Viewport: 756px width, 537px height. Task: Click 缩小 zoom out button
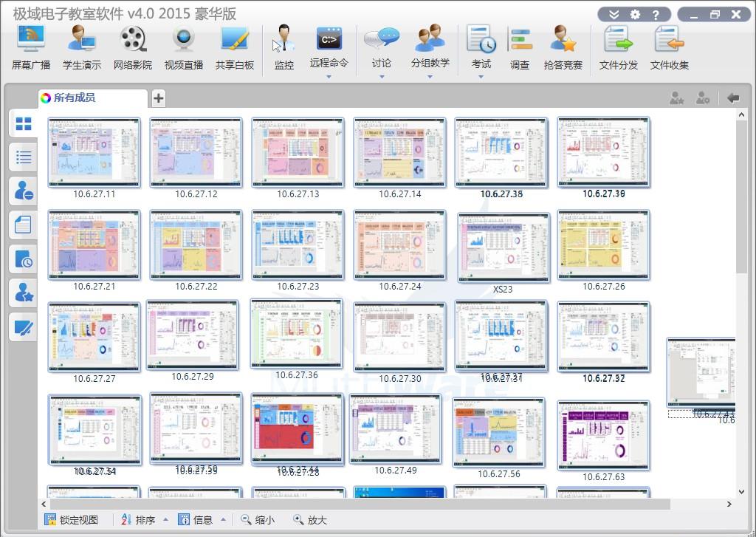[x=257, y=520]
